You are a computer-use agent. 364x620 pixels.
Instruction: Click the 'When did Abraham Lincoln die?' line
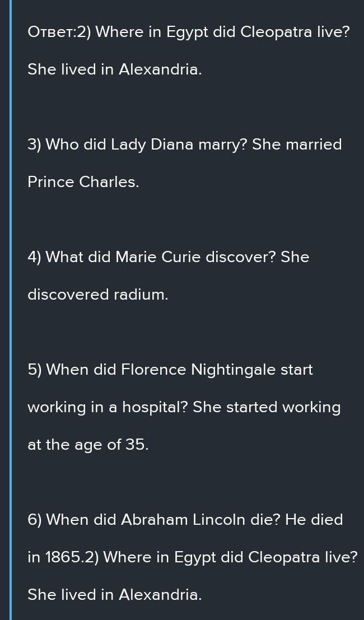click(185, 520)
